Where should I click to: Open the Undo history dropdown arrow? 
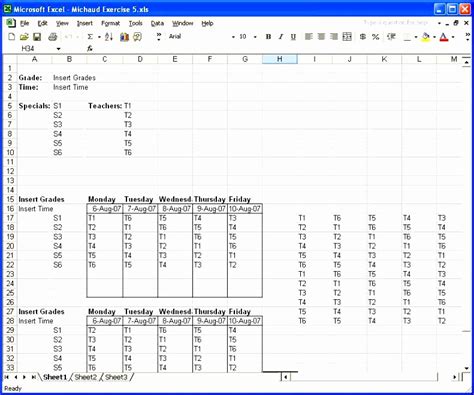coord(77,37)
